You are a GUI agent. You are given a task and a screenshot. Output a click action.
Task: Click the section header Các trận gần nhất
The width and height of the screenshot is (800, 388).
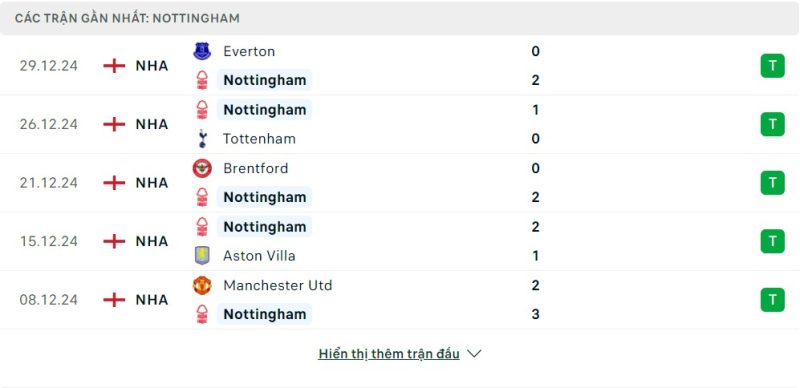click(127, 18)
